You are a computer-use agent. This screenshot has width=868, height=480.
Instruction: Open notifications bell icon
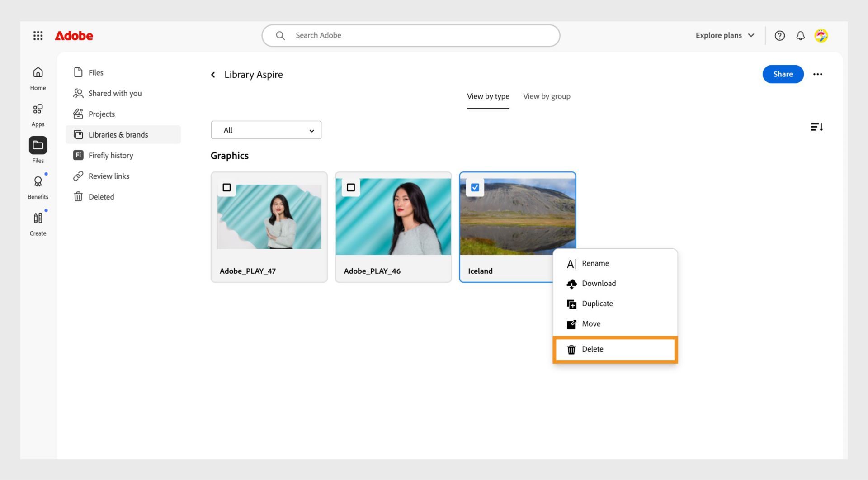coord(800,36)
